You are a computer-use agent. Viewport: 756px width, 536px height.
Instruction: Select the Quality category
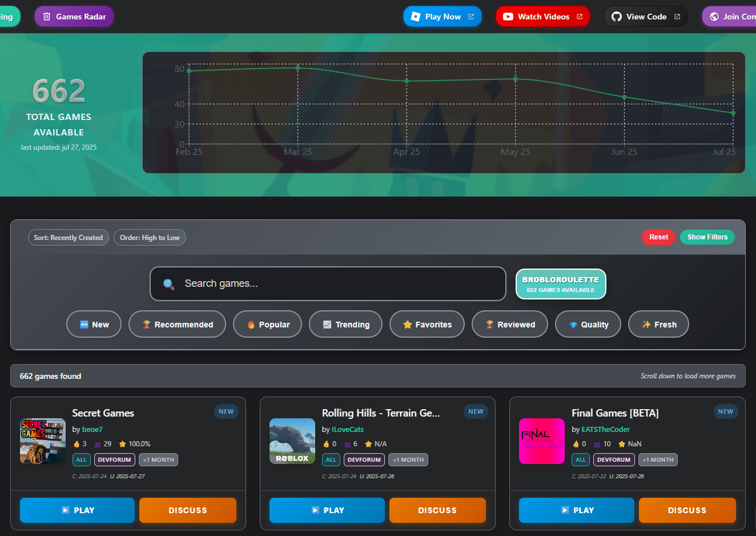click(588, 325)
